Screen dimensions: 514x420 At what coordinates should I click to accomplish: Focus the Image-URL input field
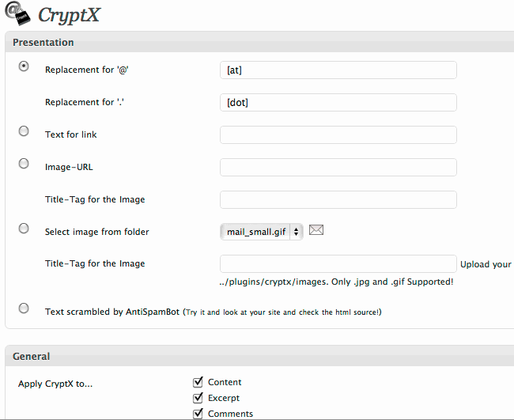coord(338,167)
